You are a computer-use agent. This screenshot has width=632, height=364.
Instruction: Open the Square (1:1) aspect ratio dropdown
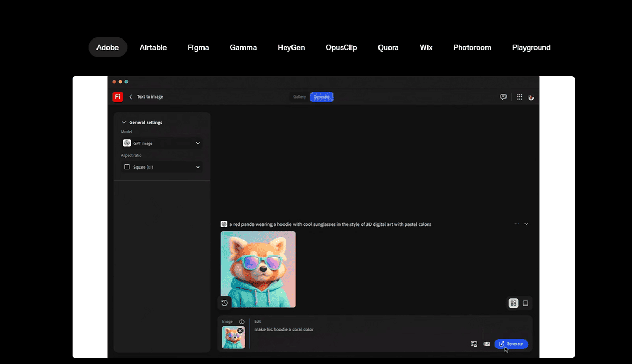pyautogui.click(x=162, y=166)
